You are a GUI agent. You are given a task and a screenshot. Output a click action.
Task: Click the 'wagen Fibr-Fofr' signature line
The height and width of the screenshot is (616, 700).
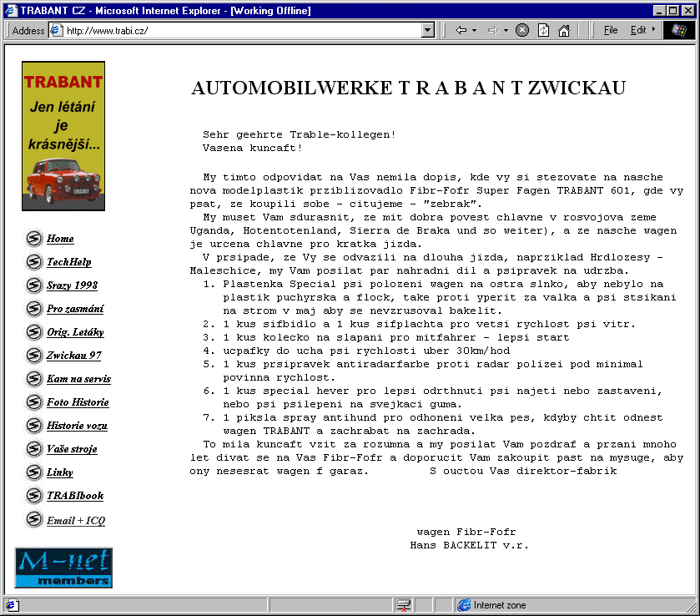coord(466,532)
